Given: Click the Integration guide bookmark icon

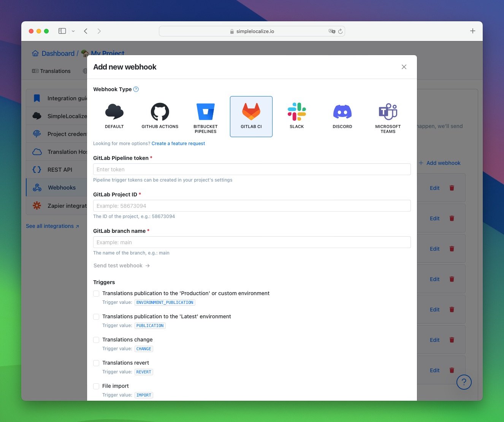Looking at the screenshot, I should coord(37,98).
